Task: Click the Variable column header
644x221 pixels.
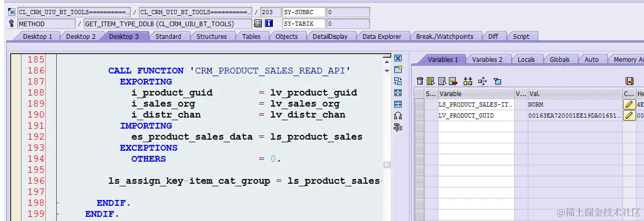Action: click(476, 93)
